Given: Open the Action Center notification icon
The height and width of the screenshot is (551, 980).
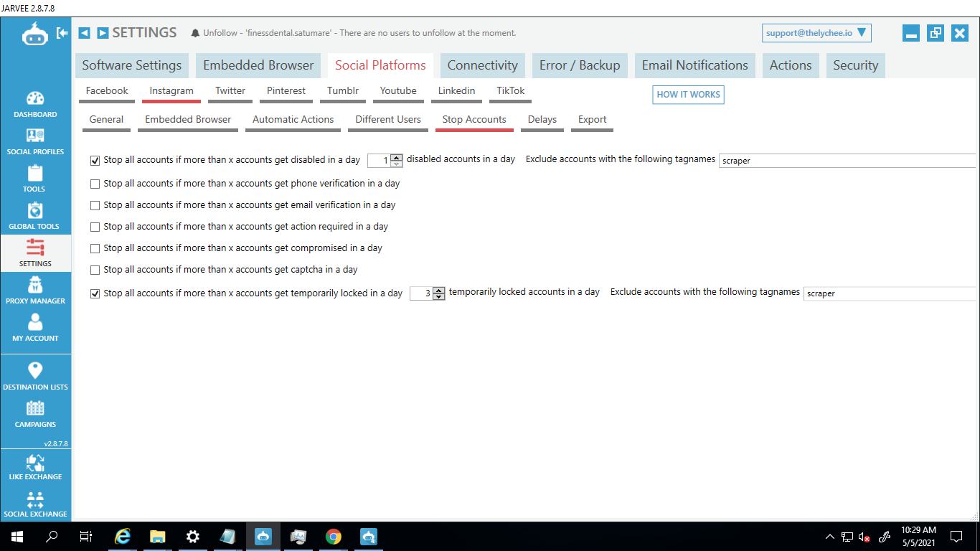Looking at the screenshot, I should coord(956,537).
